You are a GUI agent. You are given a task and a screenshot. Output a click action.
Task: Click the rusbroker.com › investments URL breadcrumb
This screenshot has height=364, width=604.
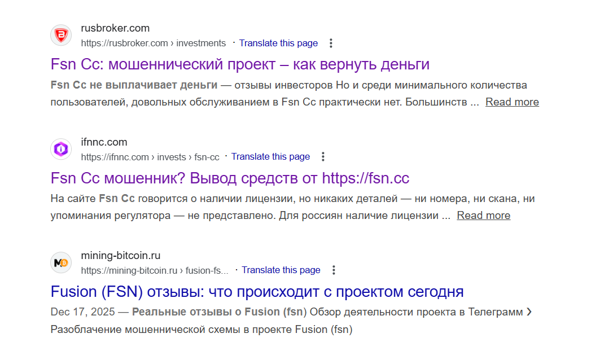pyautogui.click(x=153, y=43)
